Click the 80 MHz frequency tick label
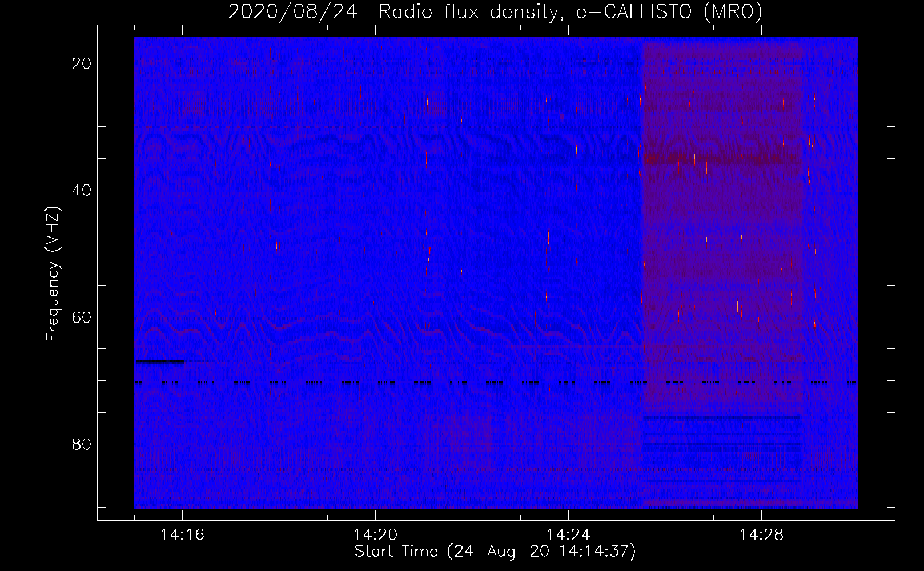 tap(82, 444)
